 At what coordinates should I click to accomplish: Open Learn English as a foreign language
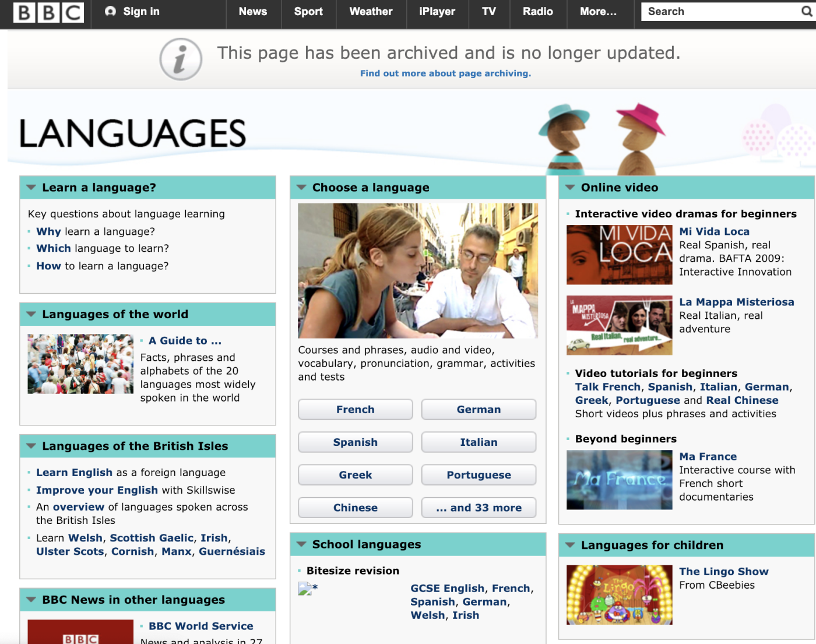coord(74,473)
